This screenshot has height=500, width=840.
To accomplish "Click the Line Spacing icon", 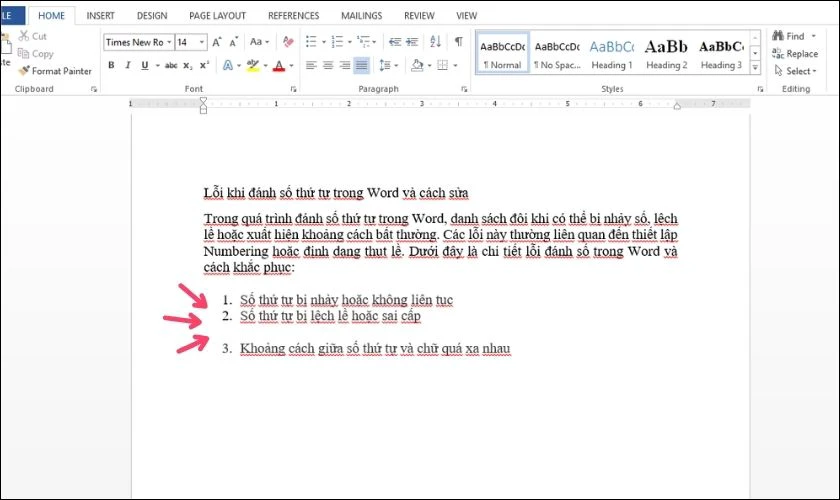I will coord(385,65).
